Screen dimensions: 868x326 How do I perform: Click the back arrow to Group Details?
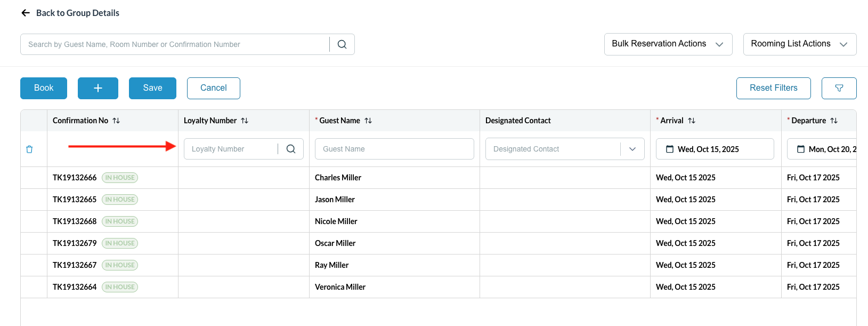26,13
